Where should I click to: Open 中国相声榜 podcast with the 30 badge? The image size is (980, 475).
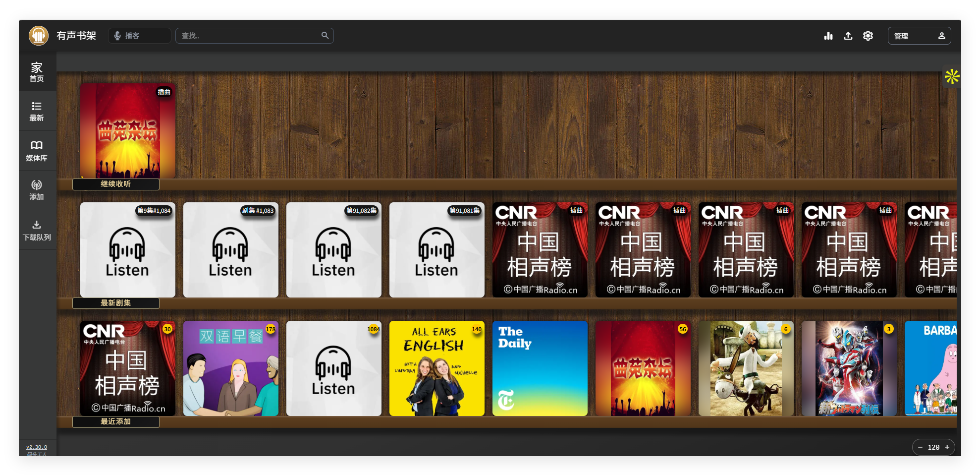pos(128,368)
